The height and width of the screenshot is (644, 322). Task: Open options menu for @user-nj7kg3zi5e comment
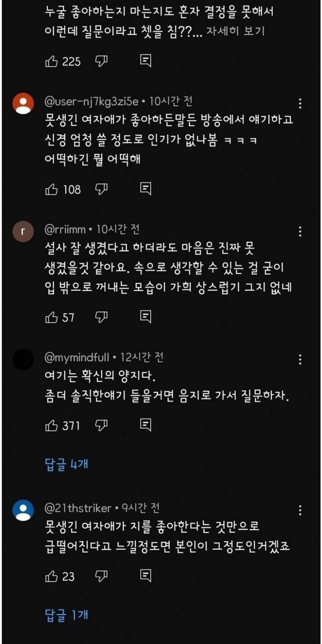[x=300, y=104]
